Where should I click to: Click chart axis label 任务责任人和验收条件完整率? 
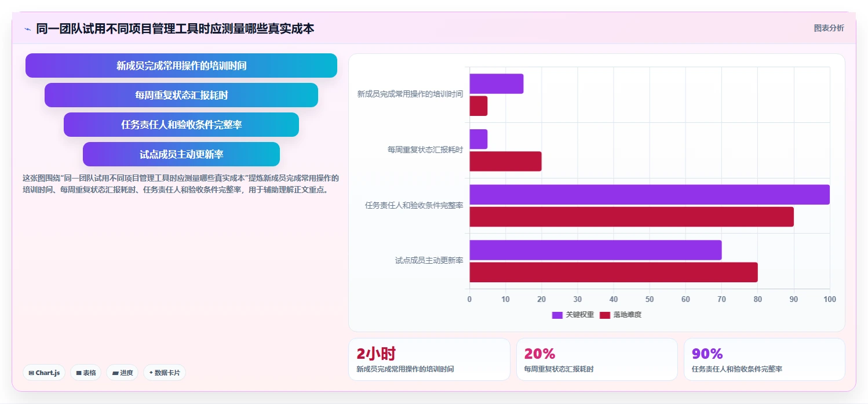[x=414, y=205]
